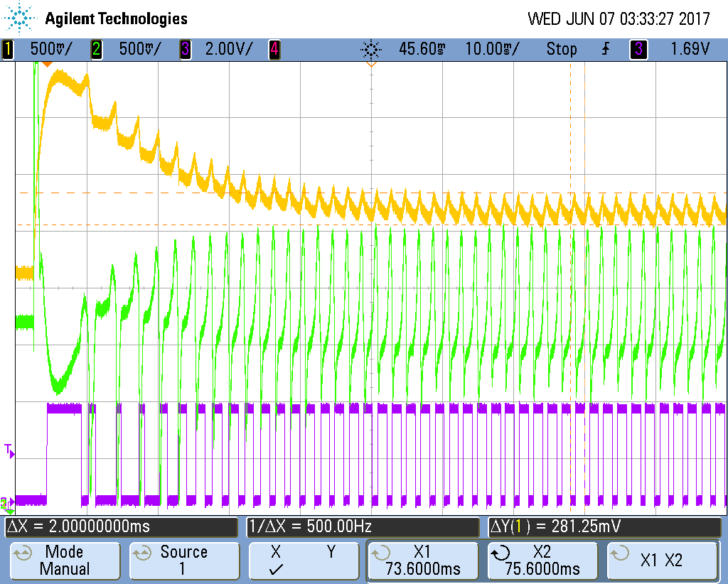Click the horizontal delay position icon
The height and width of the screenshot is (584, 728).
pyautogui.click(x=370, y=50)
